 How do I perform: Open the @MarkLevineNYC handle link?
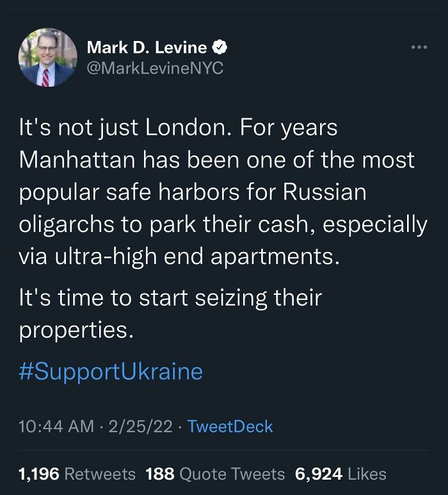click(x=154, y=68)
